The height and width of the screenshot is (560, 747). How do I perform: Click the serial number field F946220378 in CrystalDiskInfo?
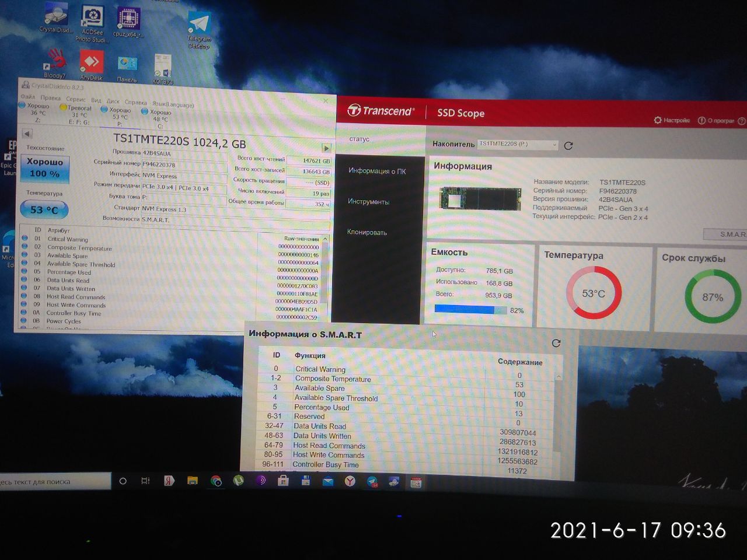coord(183,164)
